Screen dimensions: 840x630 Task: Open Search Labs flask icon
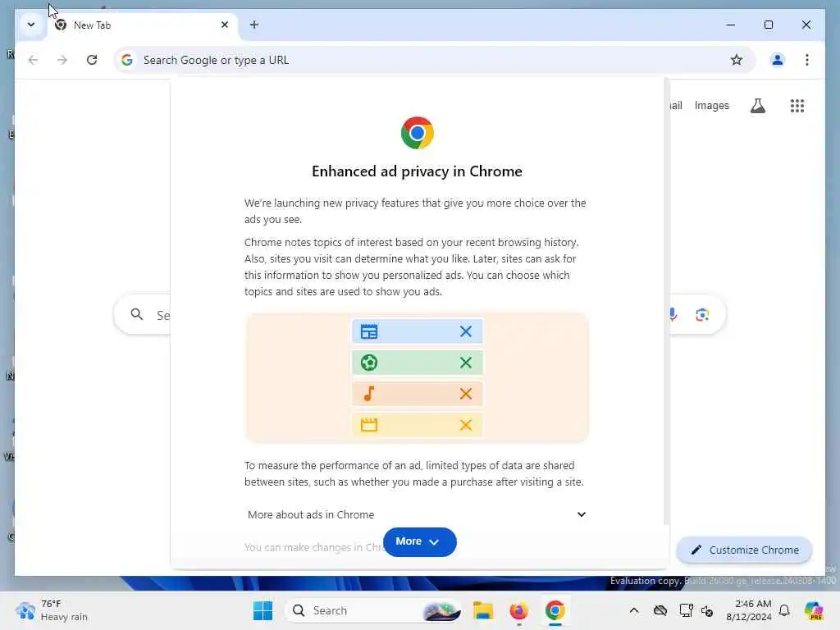757,106
